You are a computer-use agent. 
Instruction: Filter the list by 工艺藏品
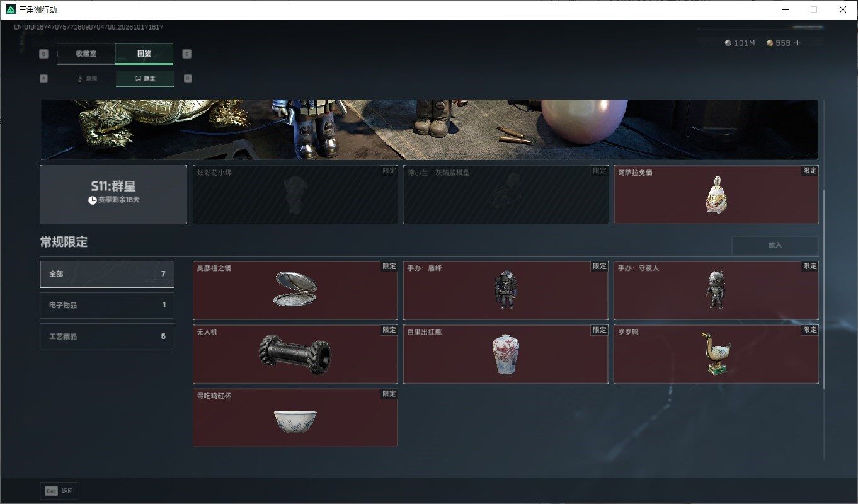[x=107, y=336]
